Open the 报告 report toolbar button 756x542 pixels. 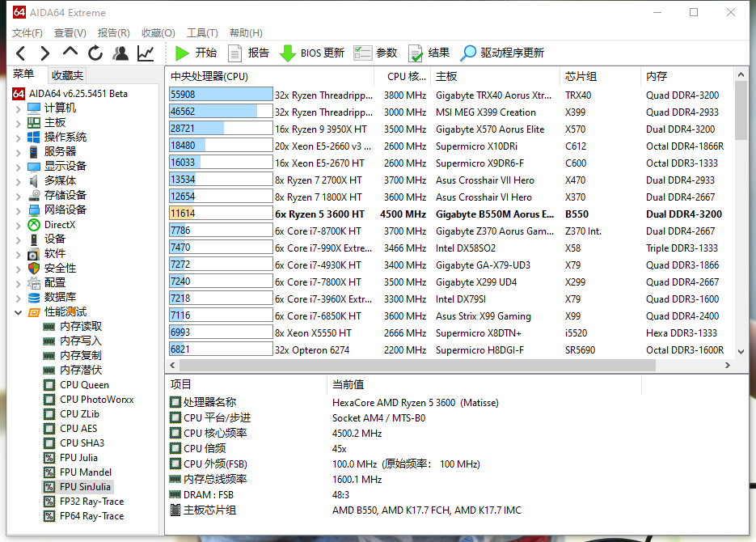pos(248,53)
